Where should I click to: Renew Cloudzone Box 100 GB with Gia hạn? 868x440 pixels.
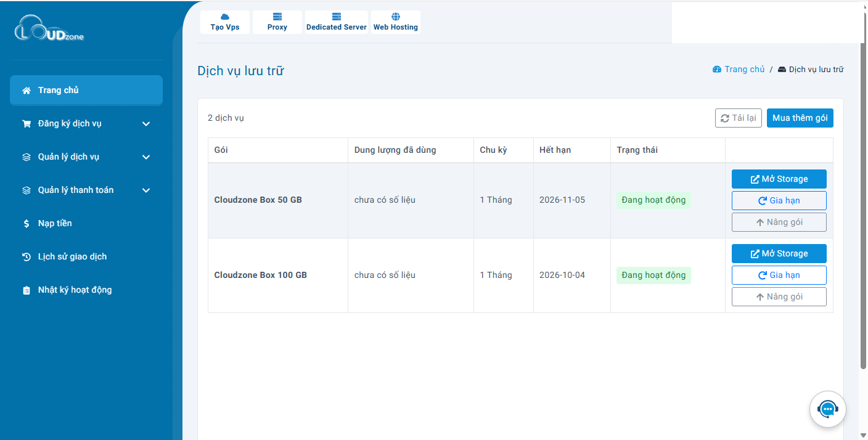(779, 275)
